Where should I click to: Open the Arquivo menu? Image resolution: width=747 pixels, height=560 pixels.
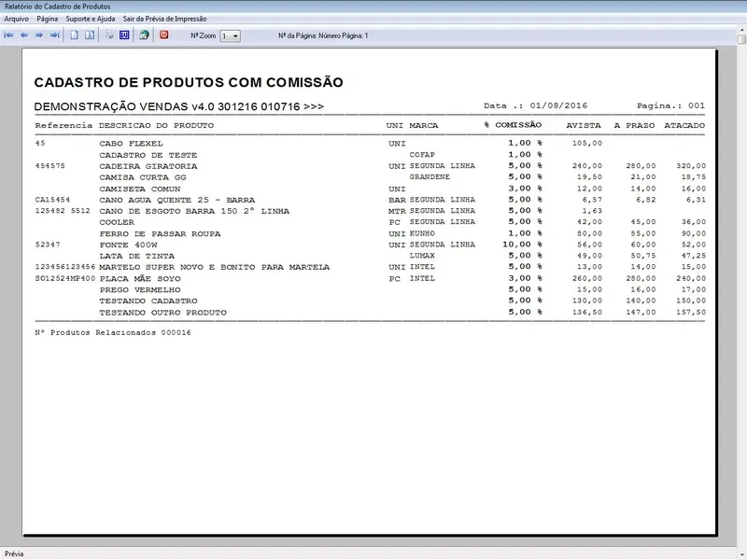(x=17, y=19)
